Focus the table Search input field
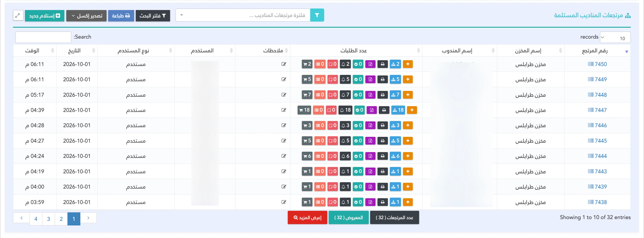Screen dimensions: 644x238 (43, 37)
